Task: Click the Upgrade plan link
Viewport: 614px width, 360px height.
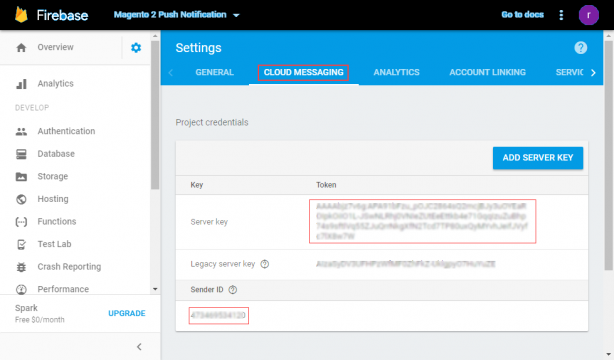Action: [x=127, y=313]
